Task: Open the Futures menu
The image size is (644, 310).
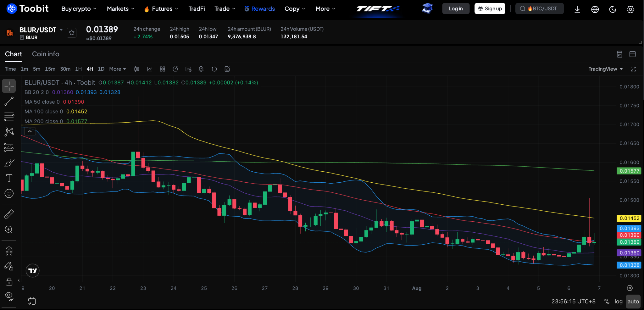Action: click(x=161, y=9)
